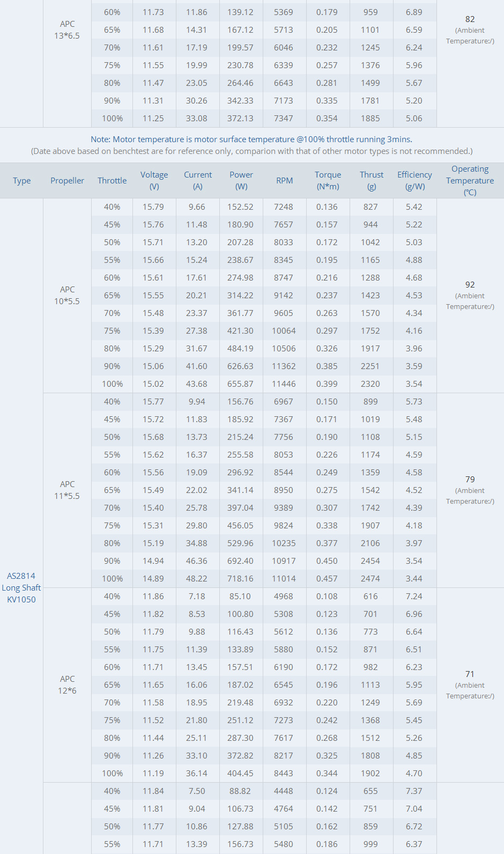Select the APC 11*5.5 propeller cell
The image size is (504, 854).
[x=67, y=490]
